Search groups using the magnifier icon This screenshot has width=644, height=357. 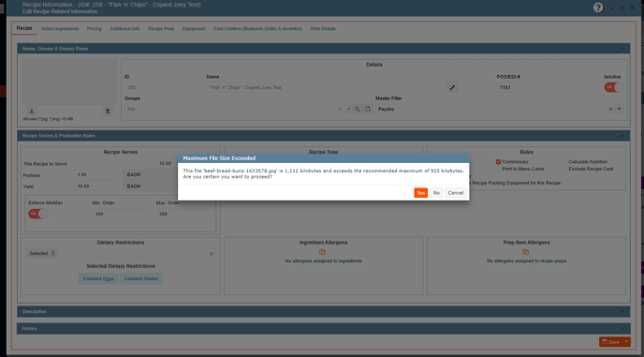[358, 109]
